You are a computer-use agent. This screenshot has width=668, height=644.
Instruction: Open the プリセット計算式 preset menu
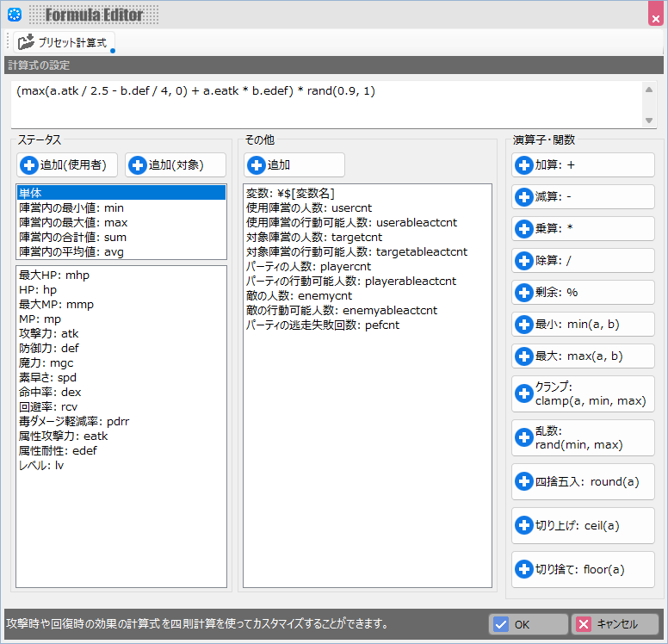pos(63,41)
